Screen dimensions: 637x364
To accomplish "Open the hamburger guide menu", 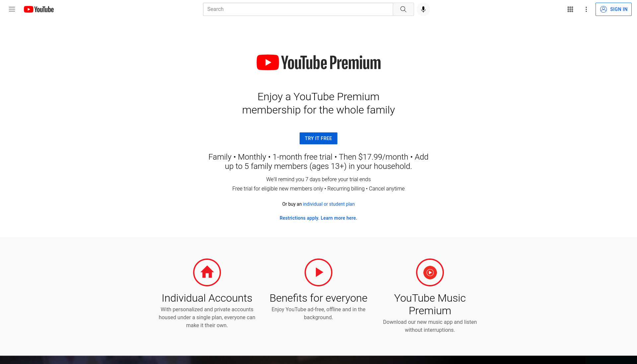I will click(x=12, y=9).
